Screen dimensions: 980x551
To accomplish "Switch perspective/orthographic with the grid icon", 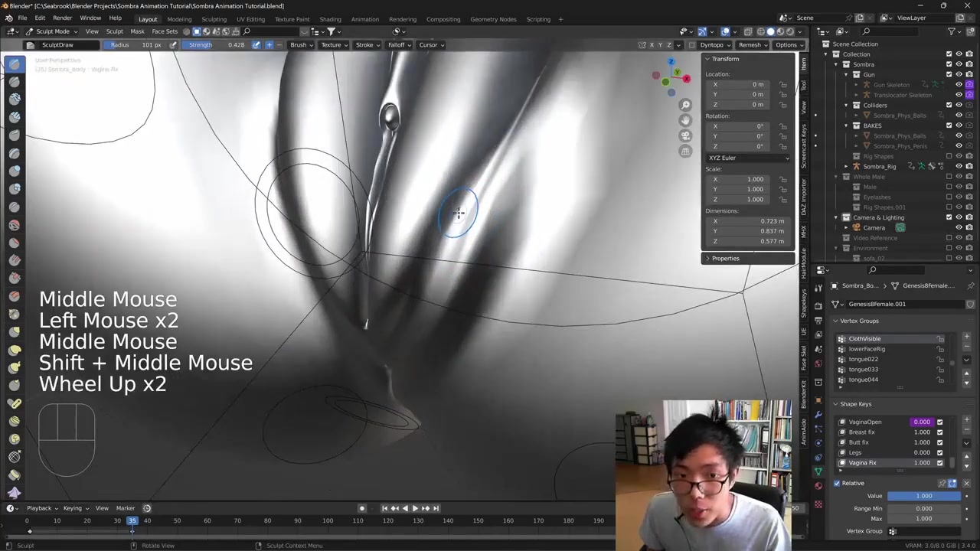I will [685, 151].
